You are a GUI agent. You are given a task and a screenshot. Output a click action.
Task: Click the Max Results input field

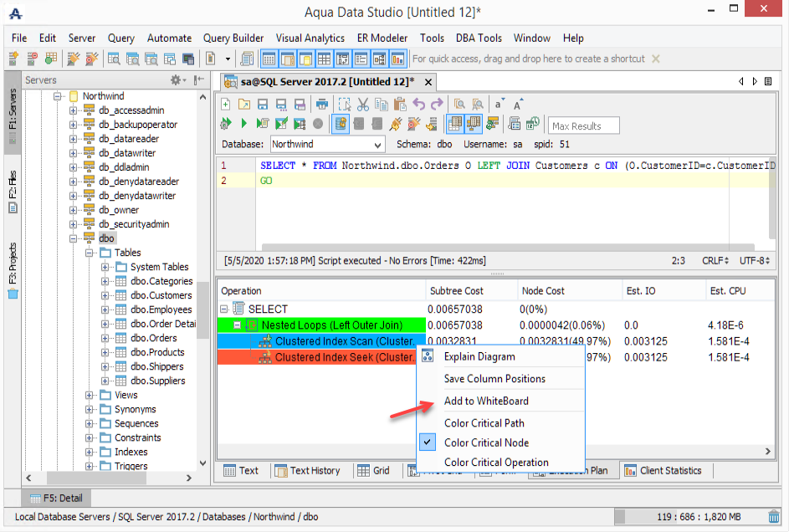584,126
